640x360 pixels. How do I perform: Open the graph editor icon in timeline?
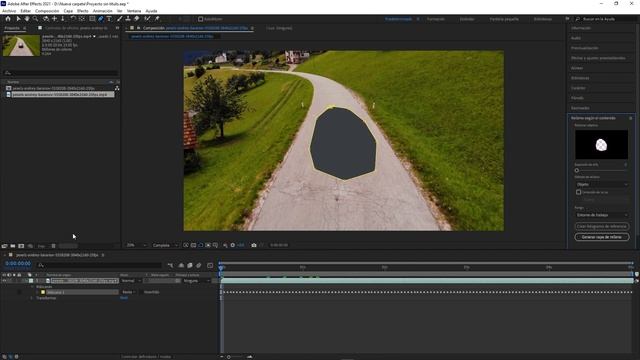(210, 265)
